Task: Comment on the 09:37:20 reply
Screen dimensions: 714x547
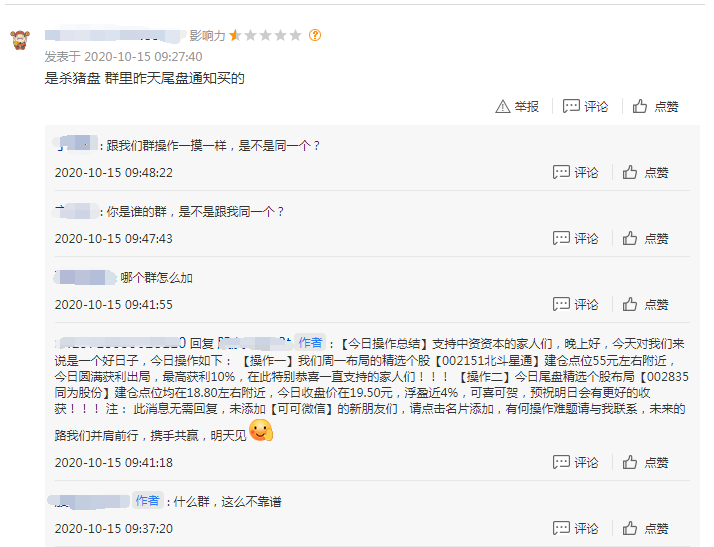Action: click(575, 528)
